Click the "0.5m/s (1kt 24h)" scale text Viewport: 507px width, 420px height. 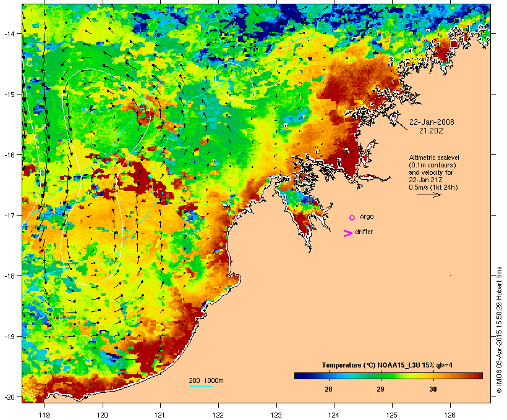[x=433, y=187]
